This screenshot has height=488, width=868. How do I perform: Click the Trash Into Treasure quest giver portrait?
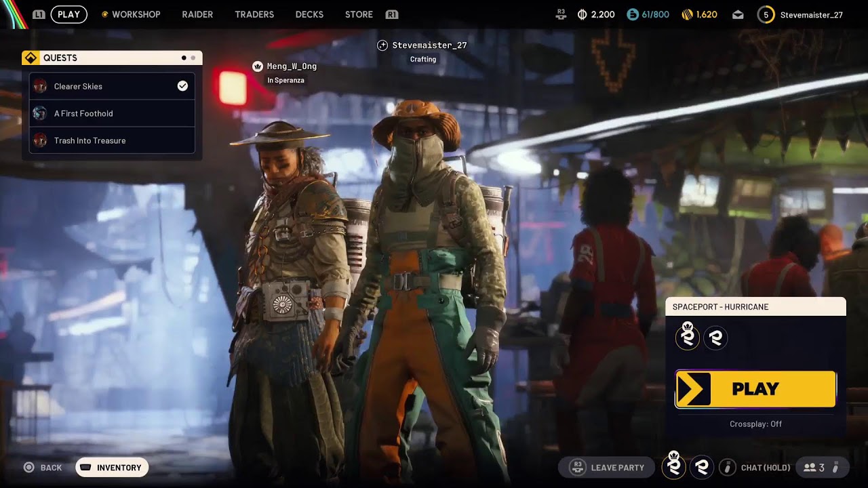click(x=40, y=140)
